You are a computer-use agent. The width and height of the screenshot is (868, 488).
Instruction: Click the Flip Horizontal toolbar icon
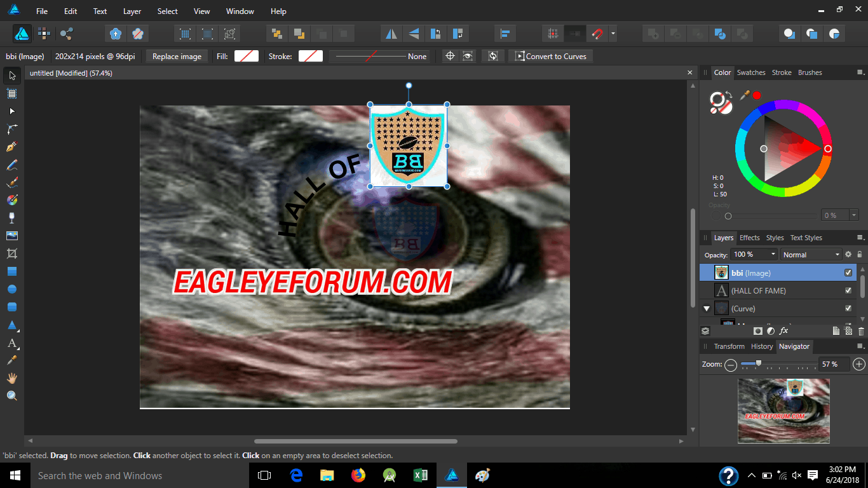click(x=391, y=34)
